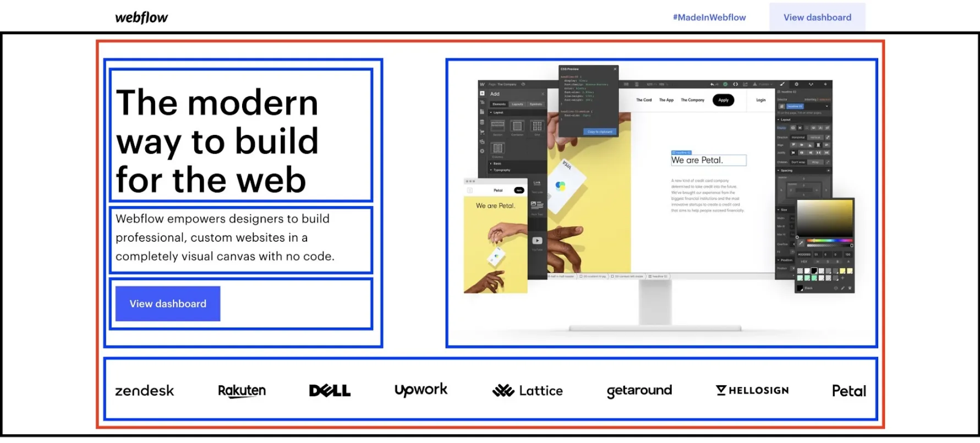Click the Upwork logo

(421, 390)
